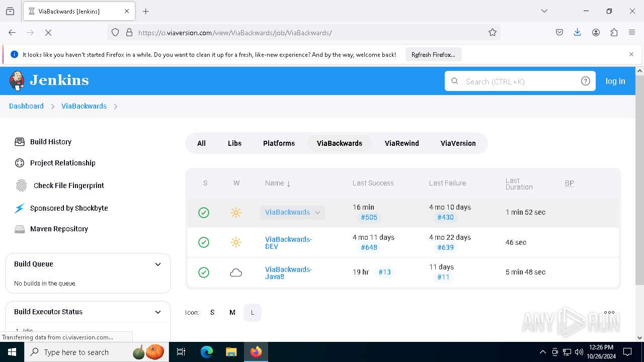Click the Project Relationship icon
This screenshot has height=362, width=644.
tap(20, 163)
